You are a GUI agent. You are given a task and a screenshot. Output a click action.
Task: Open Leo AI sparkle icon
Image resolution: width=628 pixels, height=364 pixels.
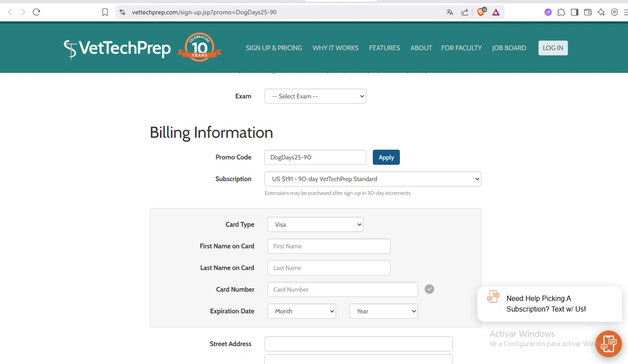601,12
